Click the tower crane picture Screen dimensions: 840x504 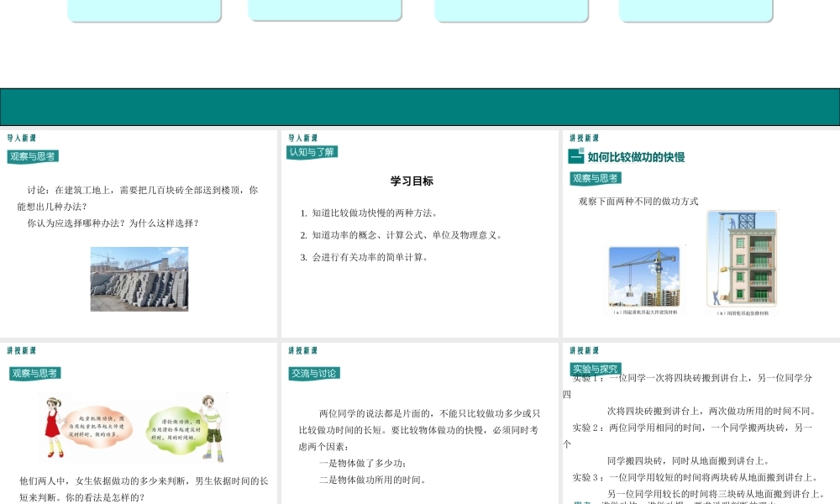coord(644,276)
